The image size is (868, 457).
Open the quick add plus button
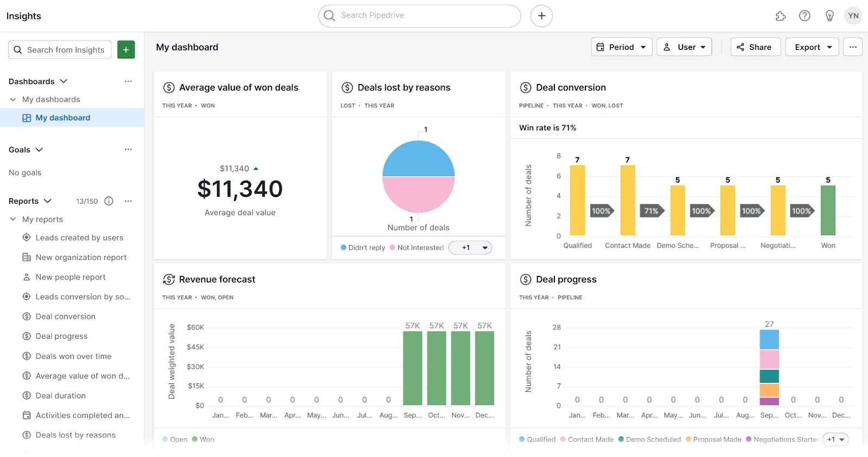point(541,16)
